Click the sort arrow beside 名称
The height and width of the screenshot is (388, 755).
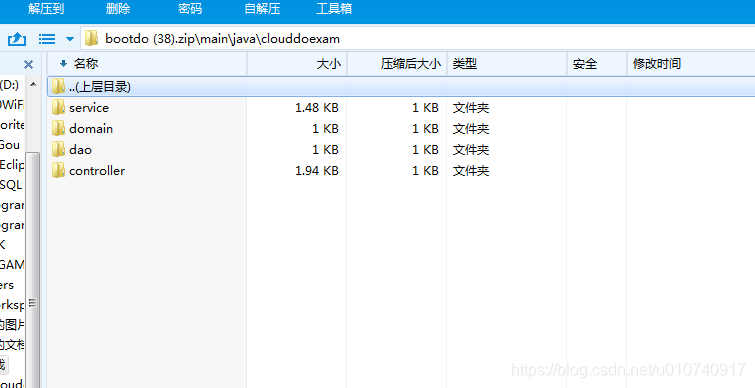pos(63,64)
